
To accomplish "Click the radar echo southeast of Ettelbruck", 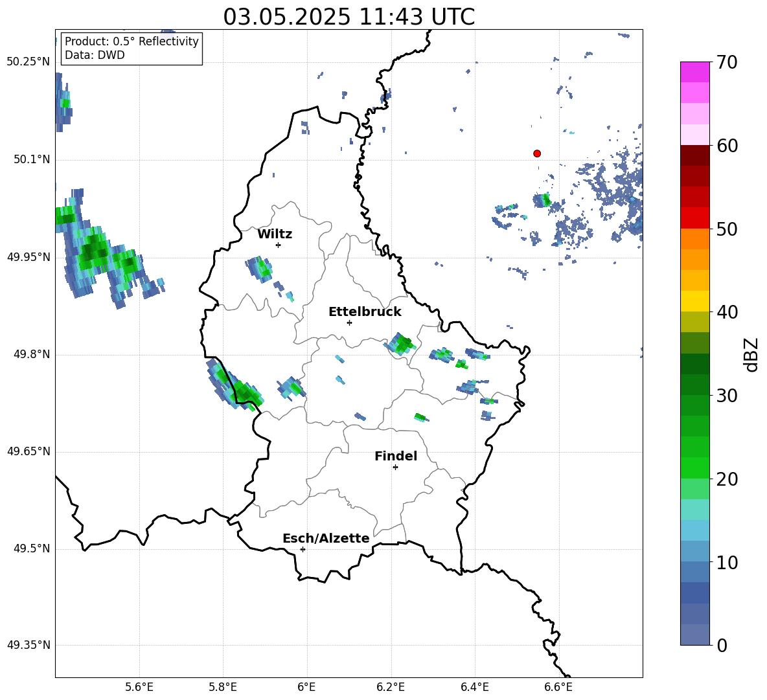I will click(x=401, y=343).
